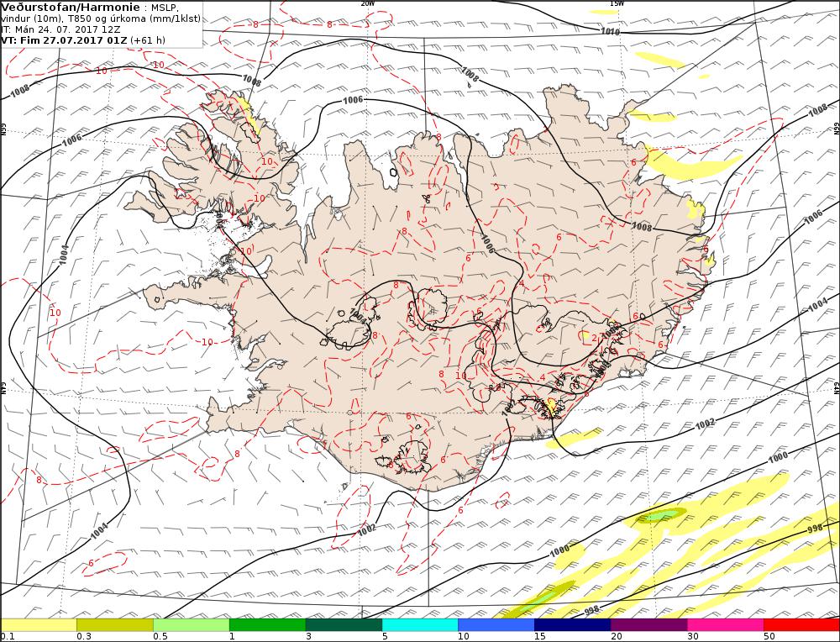Image resolution: width=840 pixels, height=642 pixels.
Task: Select the '30' value under the legend bar
Action: click(x=693, y=637)
